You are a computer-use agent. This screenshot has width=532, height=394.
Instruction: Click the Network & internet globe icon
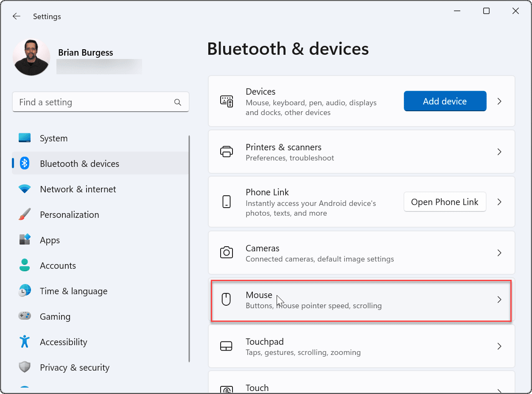click(x=25, y=189)
